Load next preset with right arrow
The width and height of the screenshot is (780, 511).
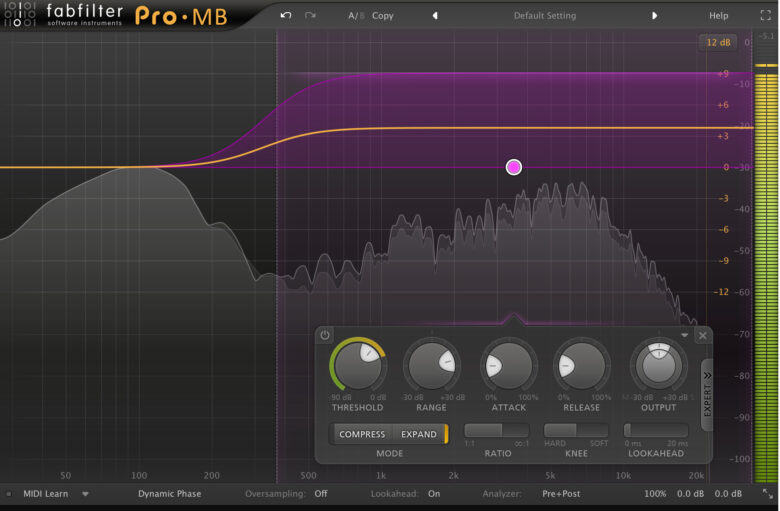(654, 15)
